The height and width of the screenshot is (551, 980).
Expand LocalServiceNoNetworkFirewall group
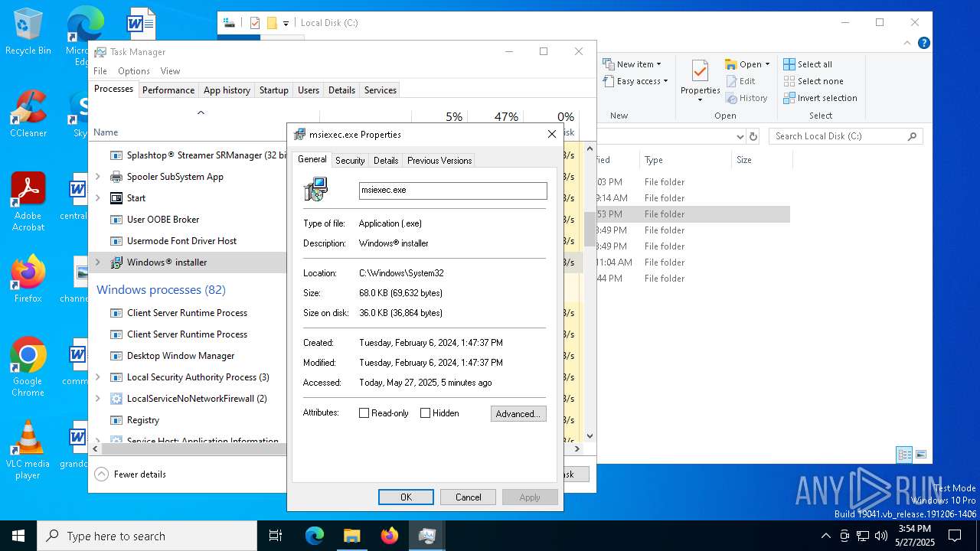97,399
